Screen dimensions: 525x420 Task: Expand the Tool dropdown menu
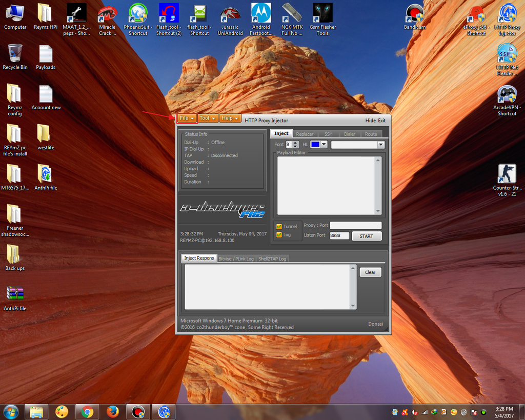tap(208, 118)
